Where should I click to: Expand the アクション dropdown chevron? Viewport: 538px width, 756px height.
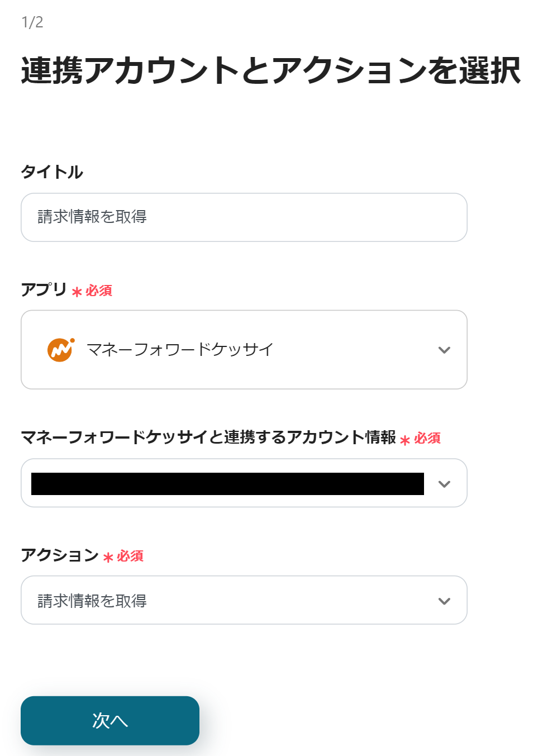pos(444,601)
